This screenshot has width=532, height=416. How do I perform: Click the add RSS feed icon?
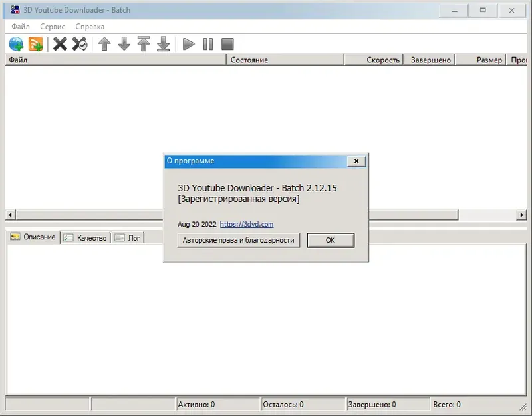pos(36,44)
